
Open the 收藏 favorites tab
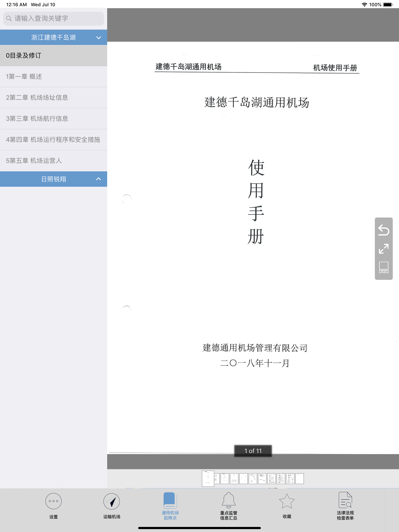pos(287,506)
